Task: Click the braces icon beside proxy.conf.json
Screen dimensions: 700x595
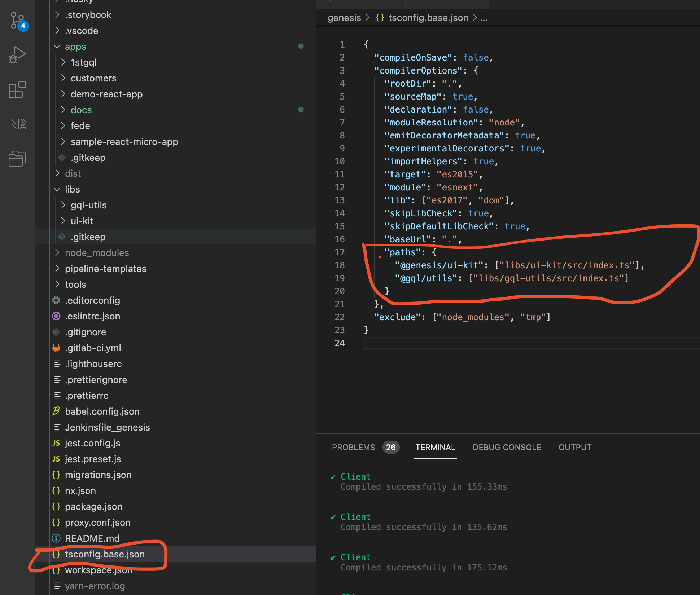Action: click(56, 522)
